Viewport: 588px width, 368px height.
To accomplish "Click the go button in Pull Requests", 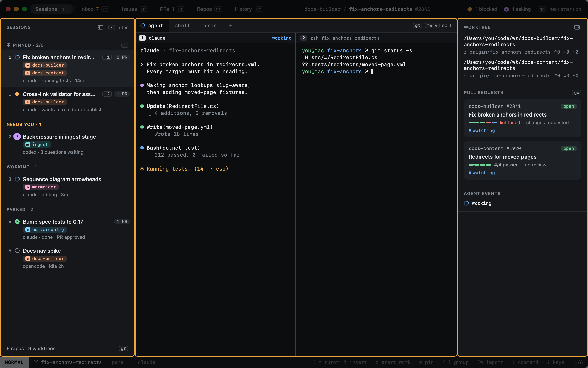I will (x=576, y=92).
